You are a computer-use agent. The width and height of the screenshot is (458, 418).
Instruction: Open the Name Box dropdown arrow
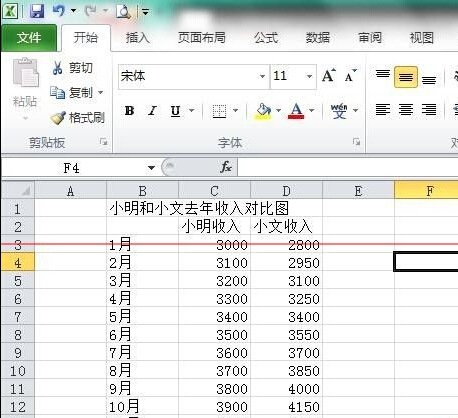[151, 167]
